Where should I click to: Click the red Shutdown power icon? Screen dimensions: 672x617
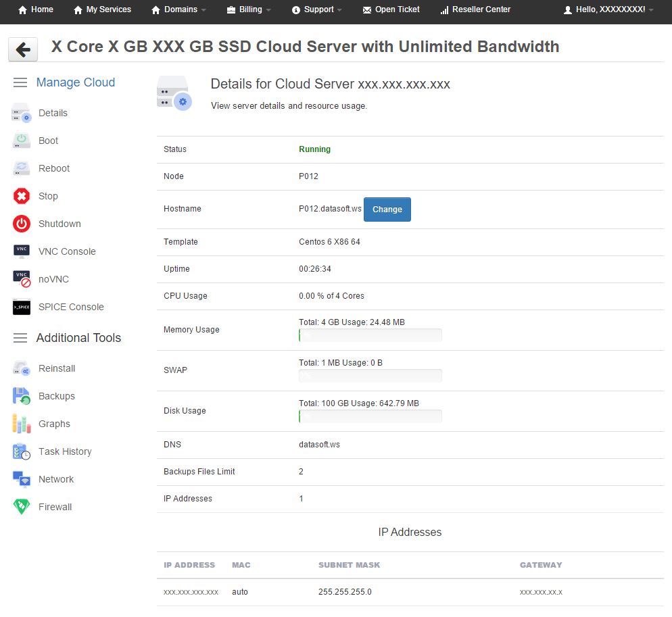22,224
